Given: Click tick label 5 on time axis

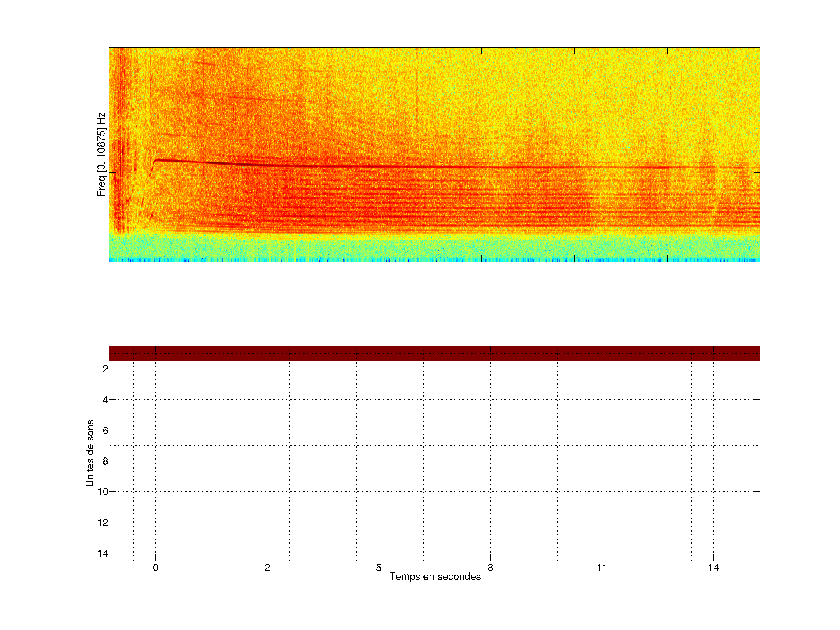Looking at the screenshot, I should coord(379,568).
